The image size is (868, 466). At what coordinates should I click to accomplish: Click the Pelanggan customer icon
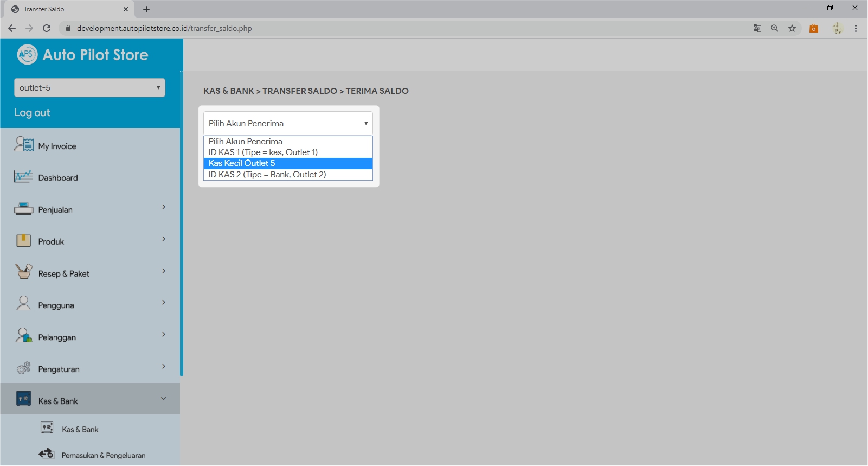[x=23, y=336]
